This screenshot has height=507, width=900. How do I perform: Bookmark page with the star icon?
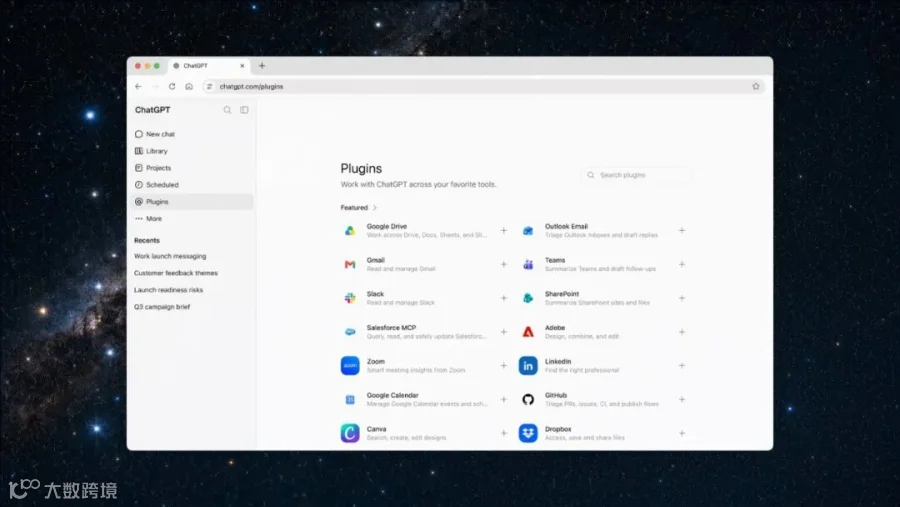756,86
